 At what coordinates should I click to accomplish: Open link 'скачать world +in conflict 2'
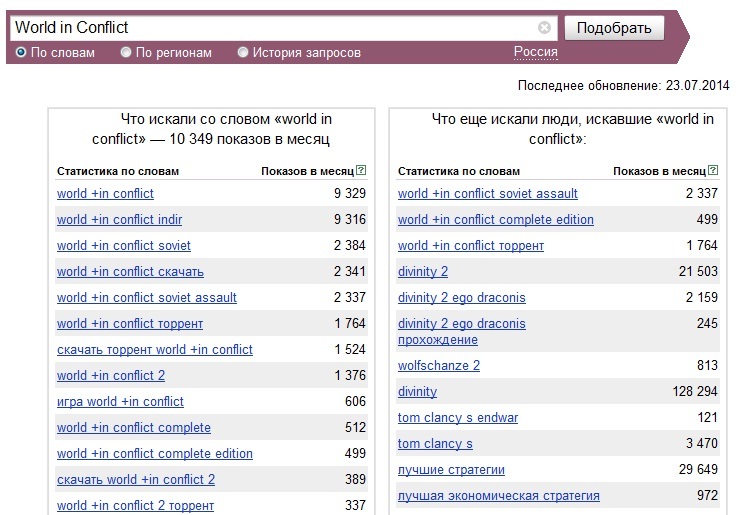(136, 480)
